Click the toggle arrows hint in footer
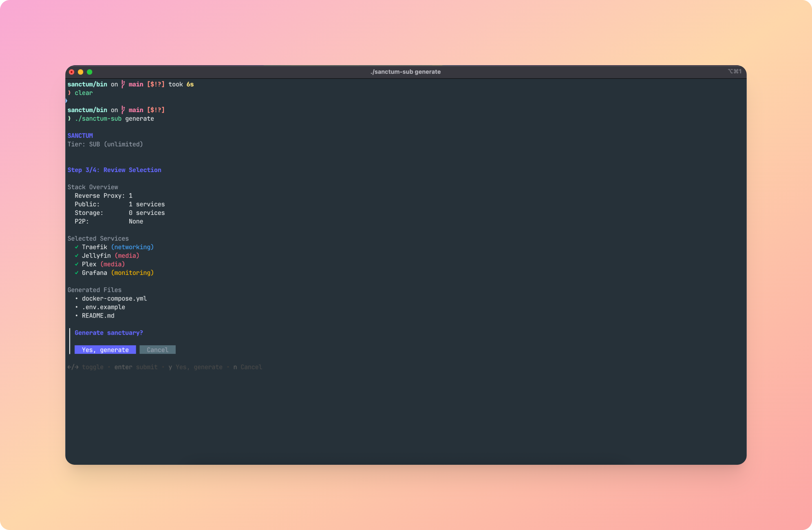This screenshot has height=530, width=812. click(73, 367)
